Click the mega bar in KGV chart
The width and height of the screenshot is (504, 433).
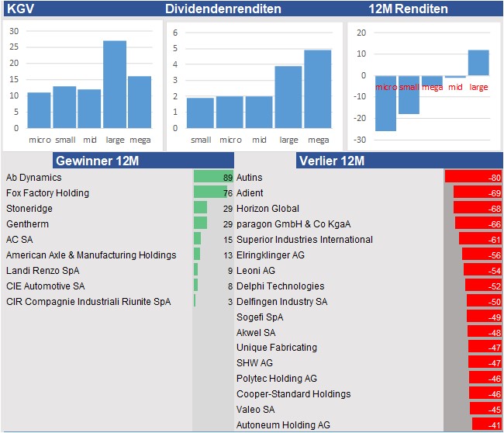click(x=140, y=102)
